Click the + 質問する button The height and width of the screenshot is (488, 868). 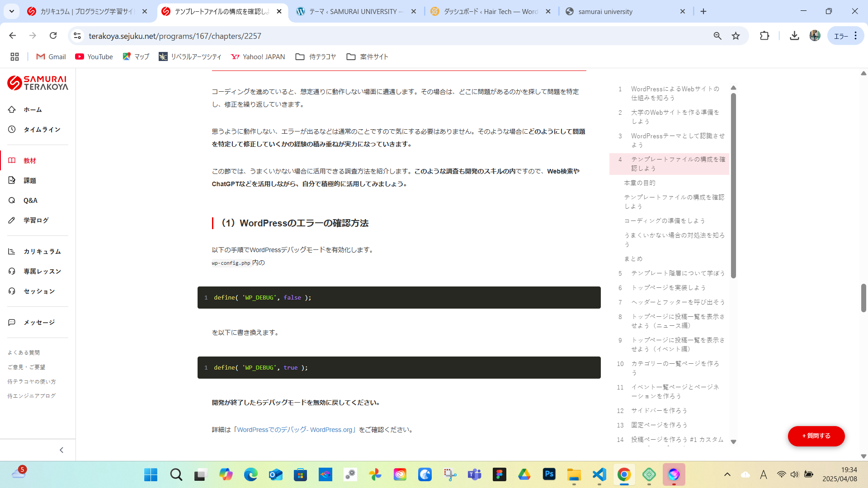(816, 436)
